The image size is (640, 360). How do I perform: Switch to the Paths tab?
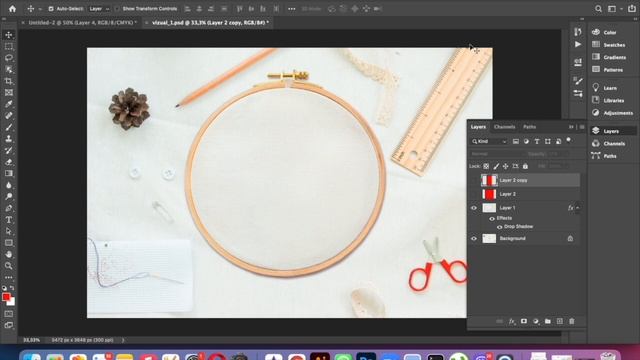coord(529,127)
